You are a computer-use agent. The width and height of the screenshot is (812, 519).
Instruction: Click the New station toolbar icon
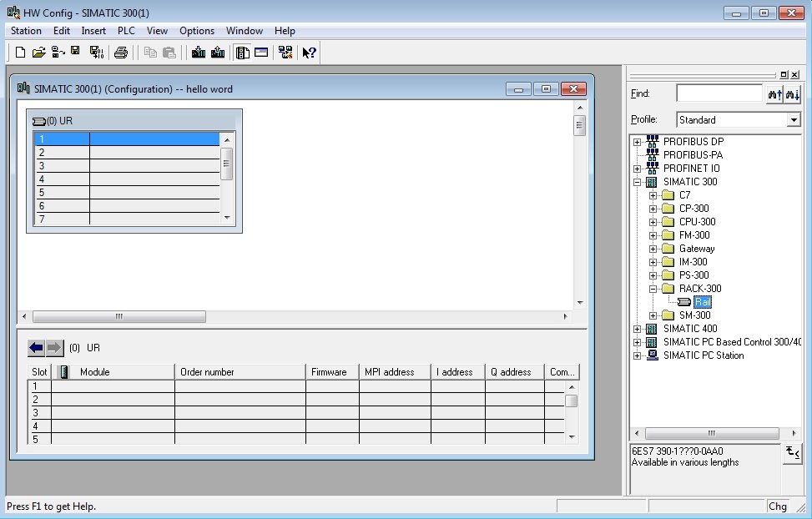tap(20, 53)
